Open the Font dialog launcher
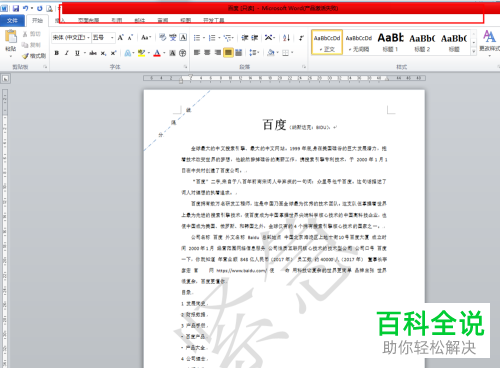Screen dimensions: 500x368 point(185,67)
